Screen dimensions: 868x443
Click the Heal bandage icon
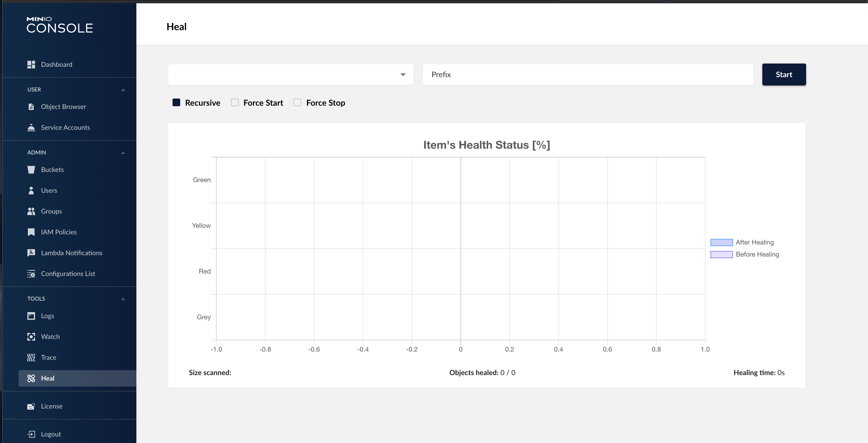tap(31, 378)
